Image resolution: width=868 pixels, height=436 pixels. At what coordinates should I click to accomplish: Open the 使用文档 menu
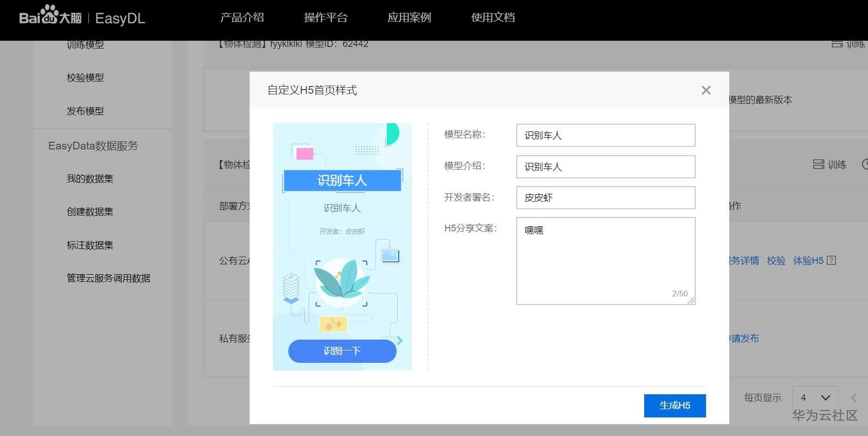point(493,18)
